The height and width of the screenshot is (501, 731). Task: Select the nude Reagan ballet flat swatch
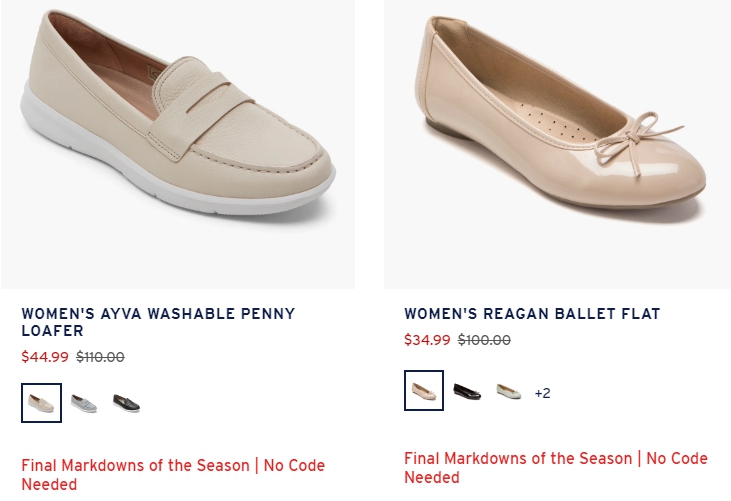coord(424,391)
